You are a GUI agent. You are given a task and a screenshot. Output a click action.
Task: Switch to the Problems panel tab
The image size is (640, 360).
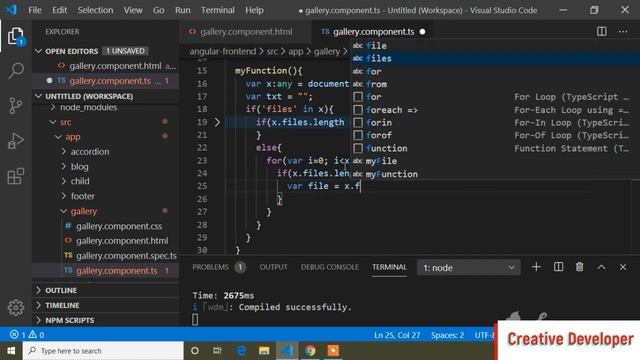(219, 267)
